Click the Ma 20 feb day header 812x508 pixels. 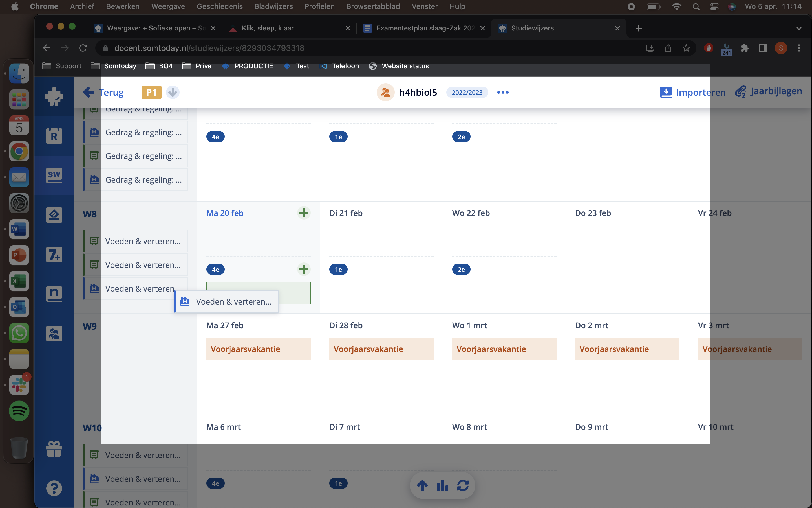click(x=225, y=213)
